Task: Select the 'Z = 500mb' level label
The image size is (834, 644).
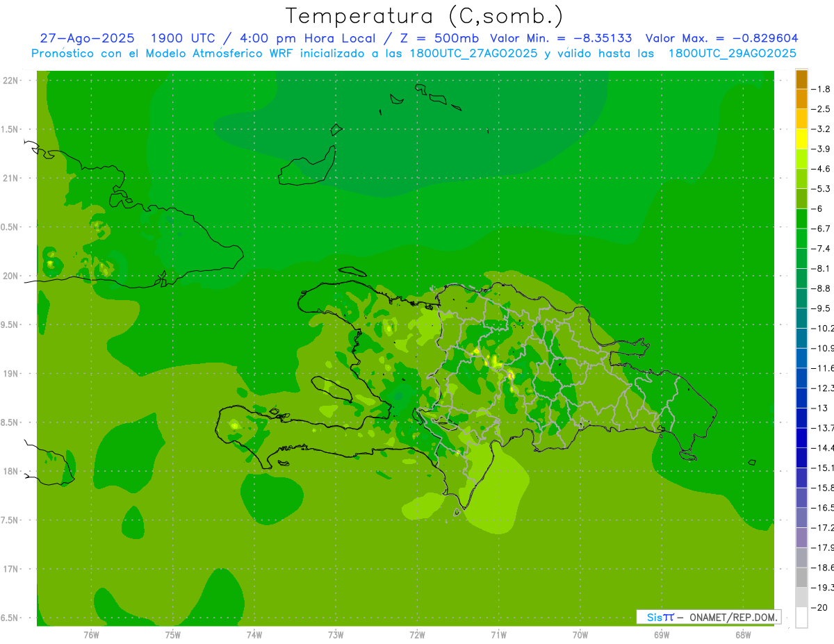Action: (x=438, y=38)
